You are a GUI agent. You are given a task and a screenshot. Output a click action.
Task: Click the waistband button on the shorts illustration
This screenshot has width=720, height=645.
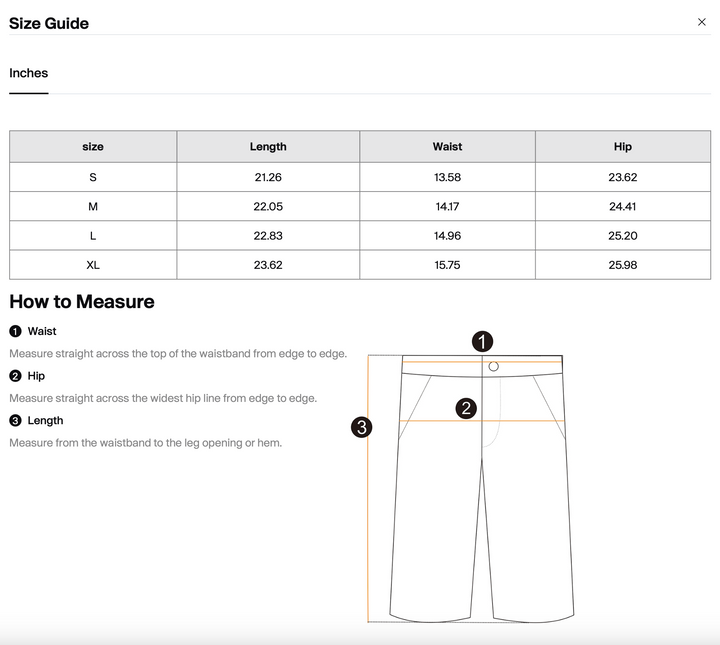click(494, 367)
